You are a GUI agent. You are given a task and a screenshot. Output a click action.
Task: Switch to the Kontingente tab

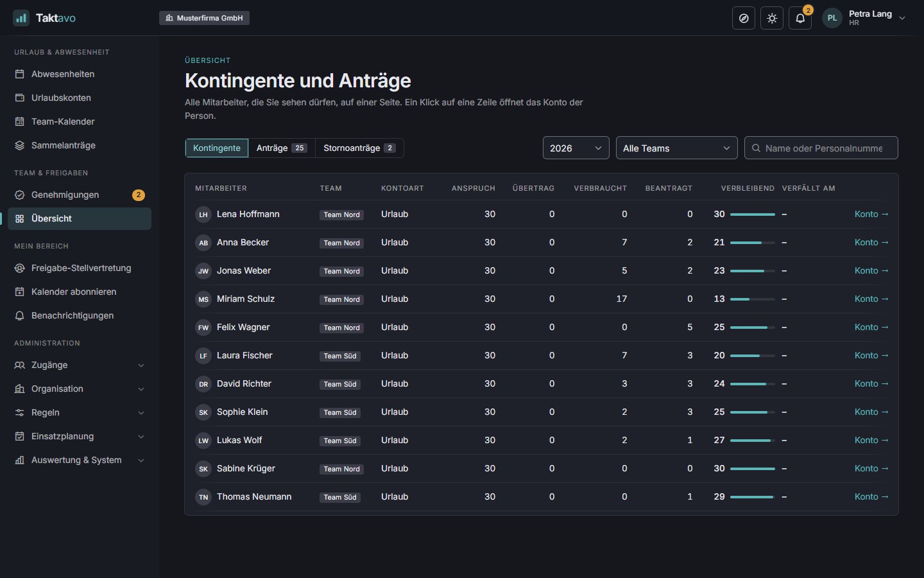point(217,148)
